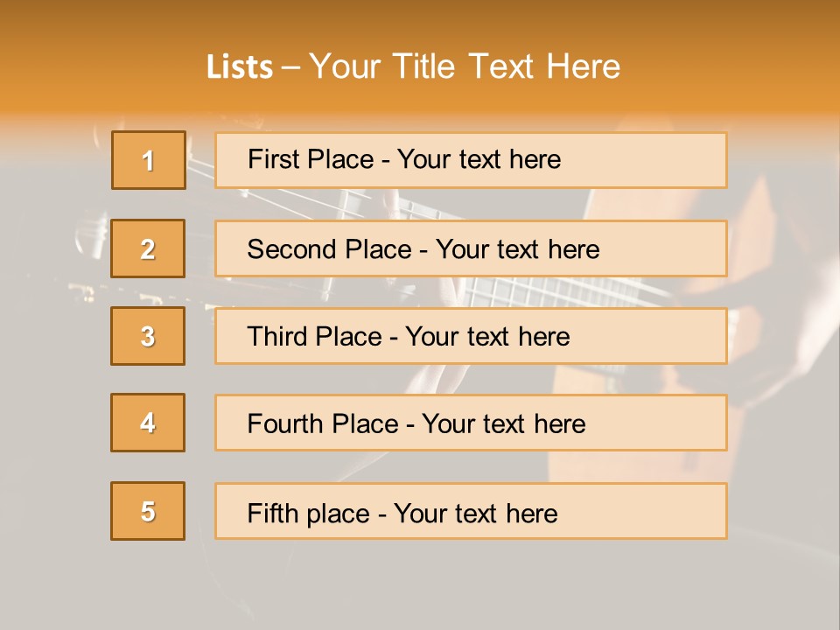The height and width of the screenshot is (630, 840).
Task: Click the Third Place text bar
Action: [471, 336]
